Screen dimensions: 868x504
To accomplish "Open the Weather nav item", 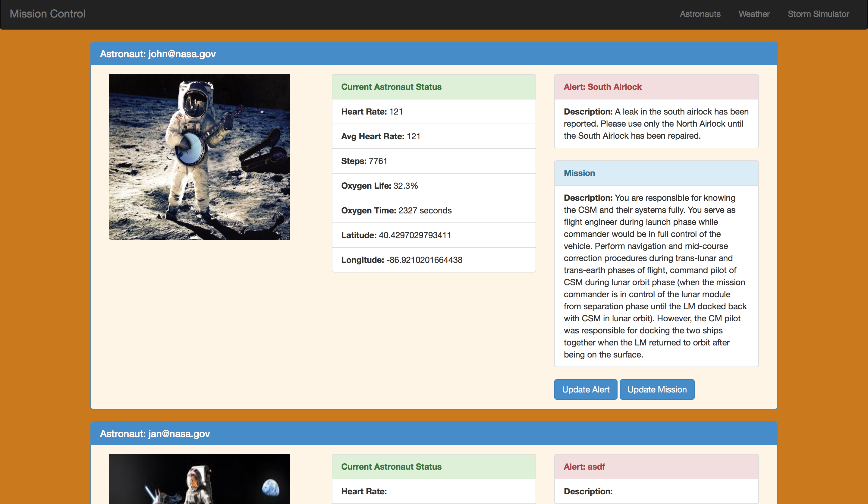I will pyautogui.click(x=754, y=14).
